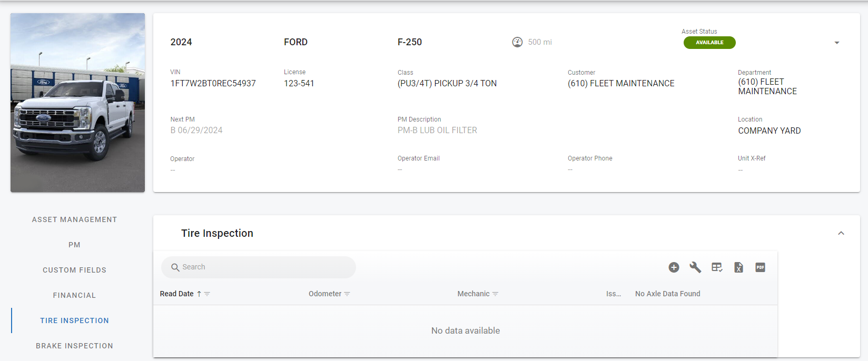Open the Mechanic column filter

pyautogui.click(x=496, y=294)
